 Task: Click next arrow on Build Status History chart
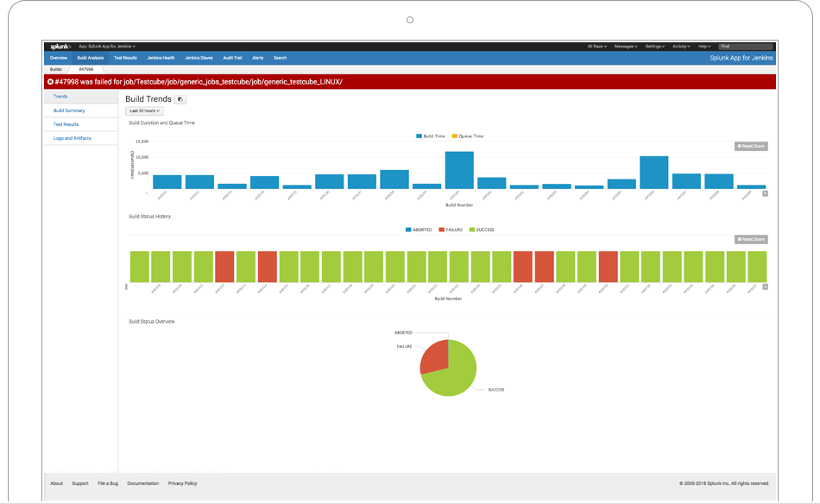click(x=765, y=287)
